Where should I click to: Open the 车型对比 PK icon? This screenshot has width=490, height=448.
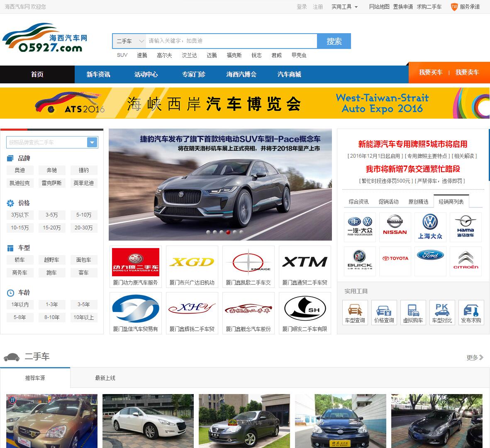click(x=442, y=312)
